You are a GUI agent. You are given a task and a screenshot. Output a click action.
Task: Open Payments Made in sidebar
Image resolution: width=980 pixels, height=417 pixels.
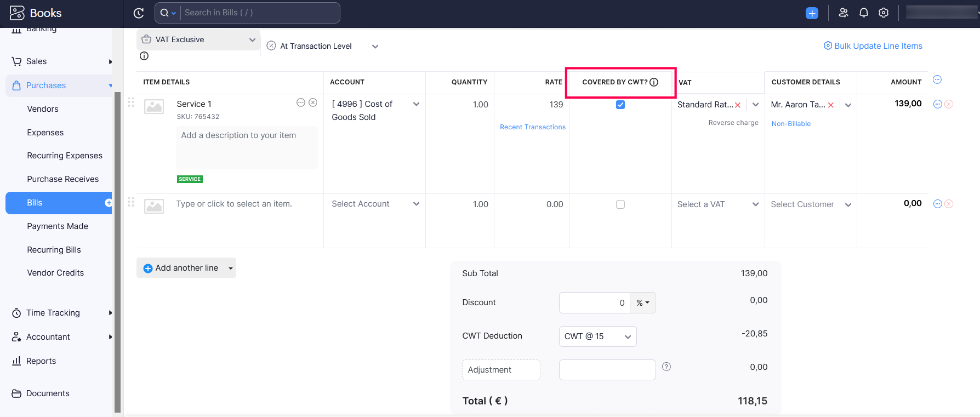[58, 226]
